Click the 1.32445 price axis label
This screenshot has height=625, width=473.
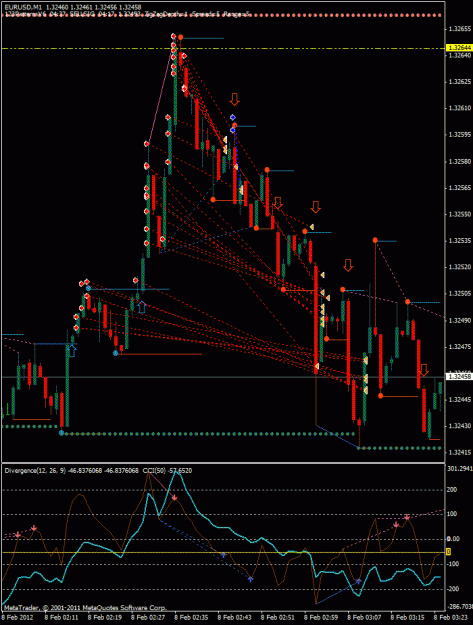(460, 399)
